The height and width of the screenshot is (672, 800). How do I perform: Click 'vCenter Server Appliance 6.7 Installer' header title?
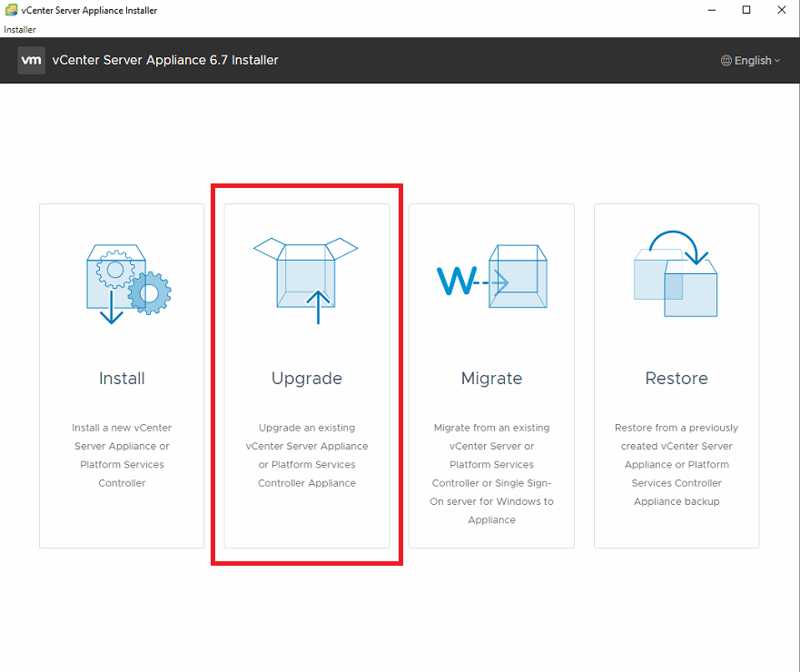[165, 60]
